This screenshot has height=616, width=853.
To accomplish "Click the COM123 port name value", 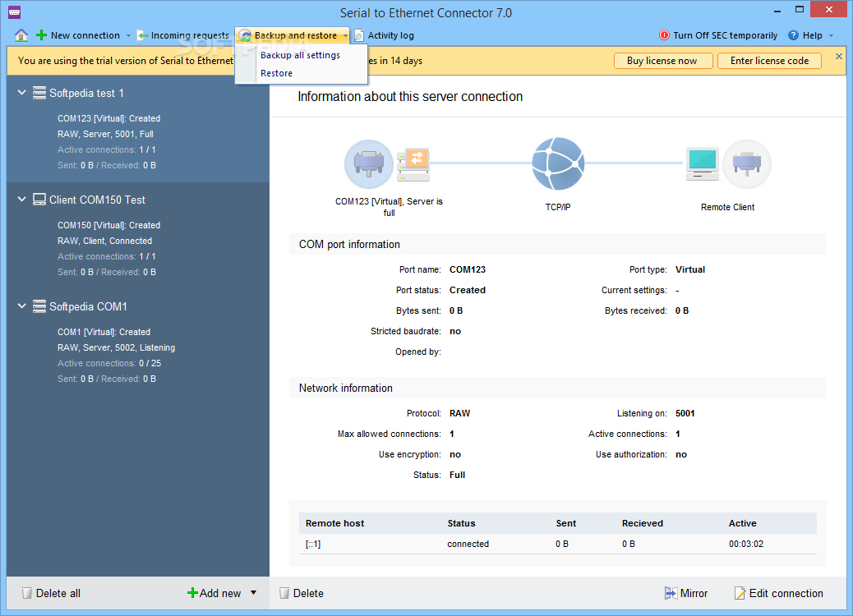I will click(468, 269).
